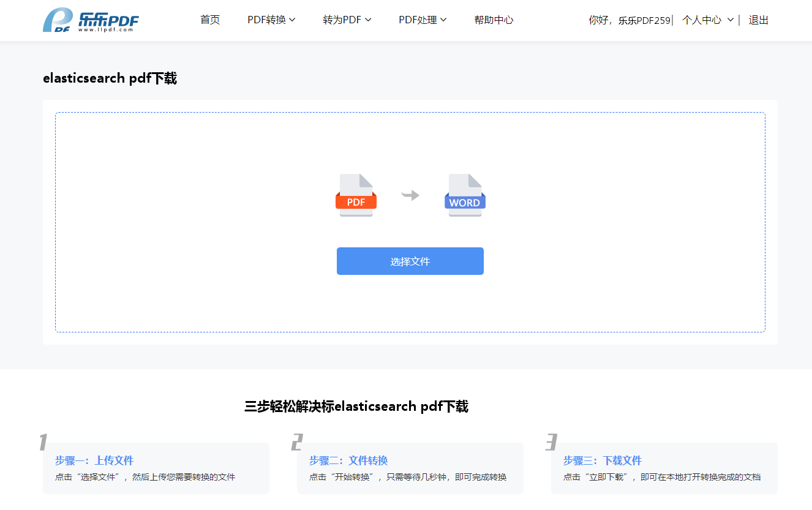This screenshot has width=812, height=510.
Task: Click the orange PDF file icon
Action: point(356,195)
